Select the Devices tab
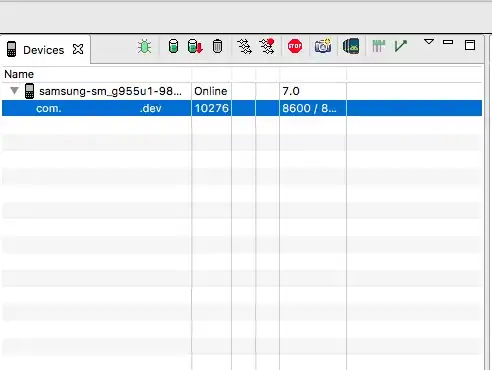 click(x=45, y=49)
